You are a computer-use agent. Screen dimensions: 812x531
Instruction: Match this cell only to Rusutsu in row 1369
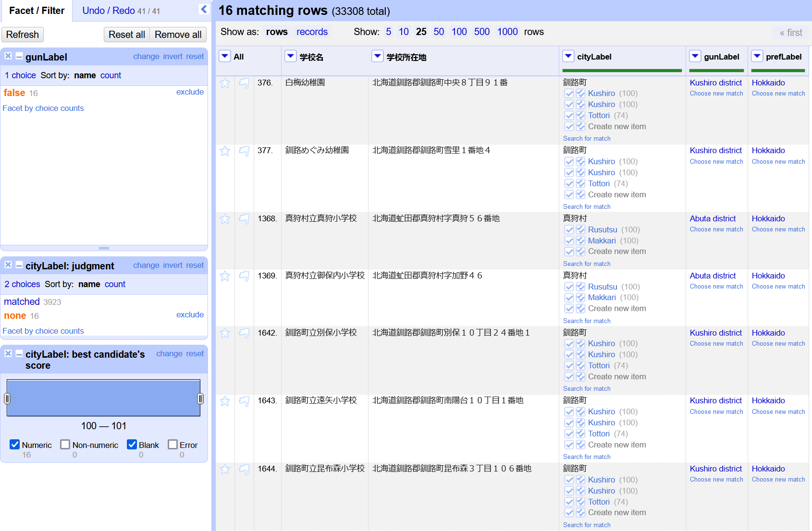tap(569, 287)
